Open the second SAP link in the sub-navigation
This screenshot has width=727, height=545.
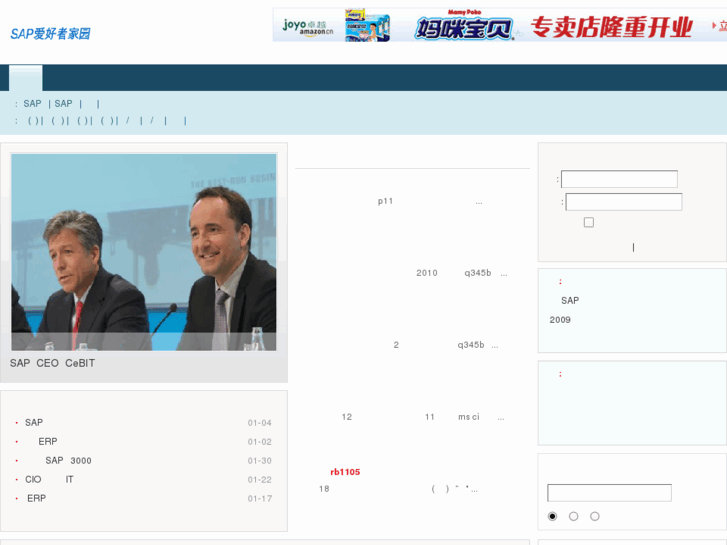[64, 103]
